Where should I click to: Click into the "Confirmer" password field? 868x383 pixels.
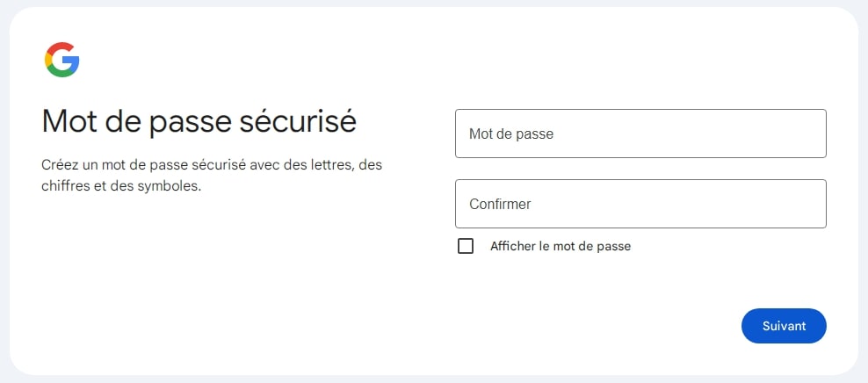pyautogui.click(x=640, y=204)
